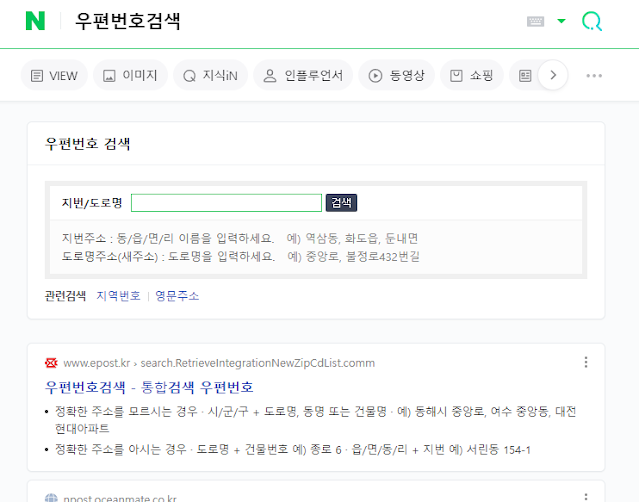
Task: Expand the green search-history dropdown arrow
Action: tap(561, 21)
